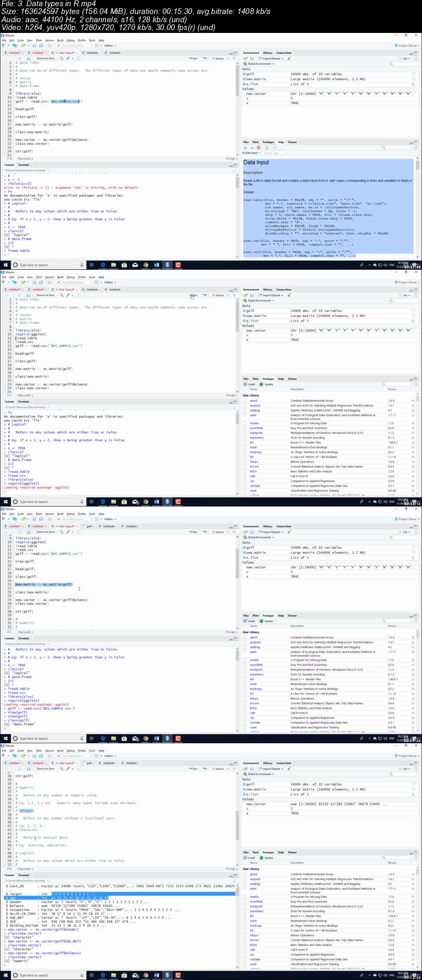The width and height of the screenshot is (422, 980).
Task: Open the Session menu in the 00:03:08 frame
Action: point(49,40)
